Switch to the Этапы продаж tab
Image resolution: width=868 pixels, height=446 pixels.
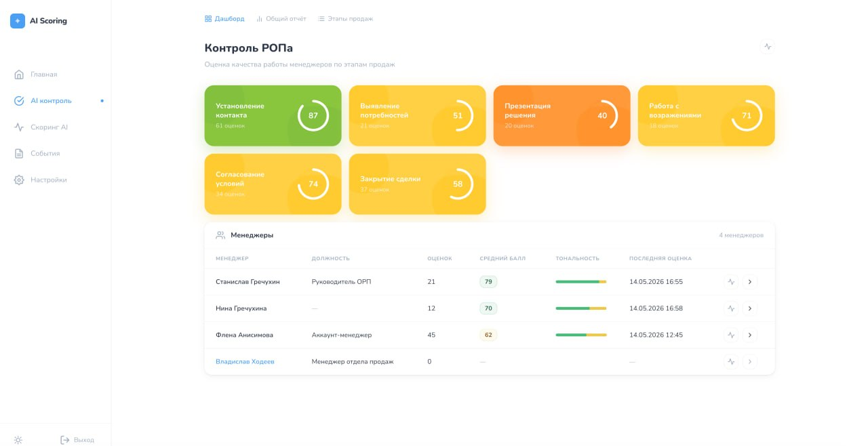tap(345, 19)
